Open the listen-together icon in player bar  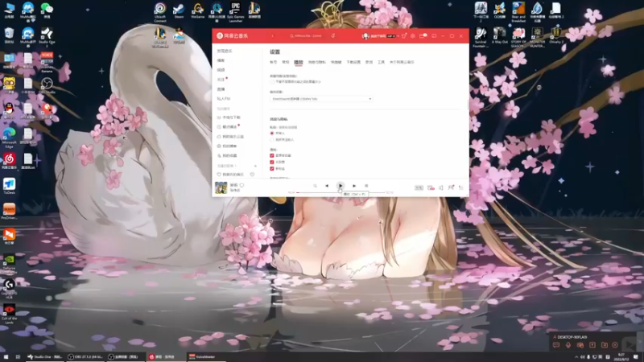451,187
